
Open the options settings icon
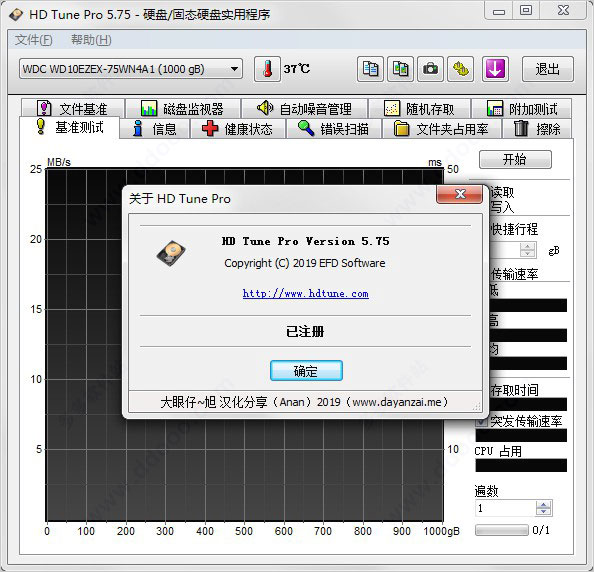(x=460, y=69)
